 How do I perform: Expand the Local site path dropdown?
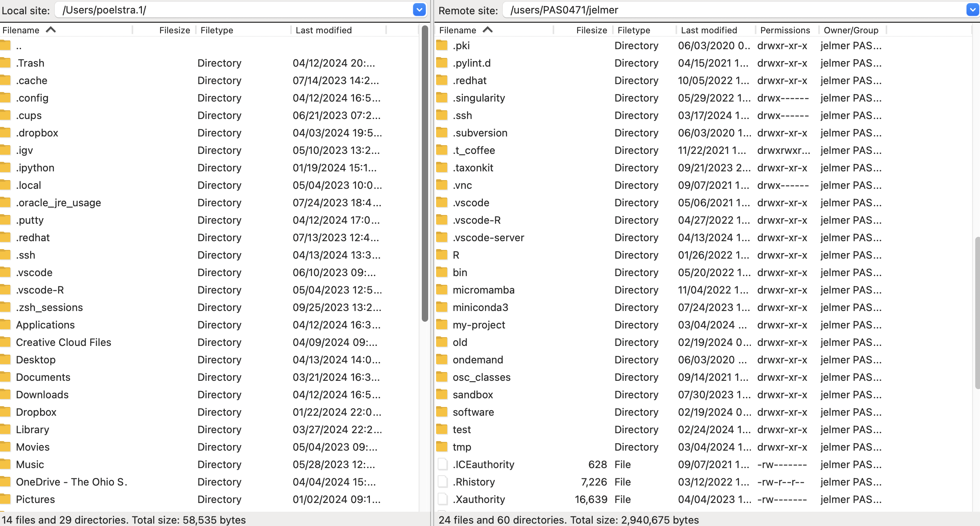(x=419, y=10)
